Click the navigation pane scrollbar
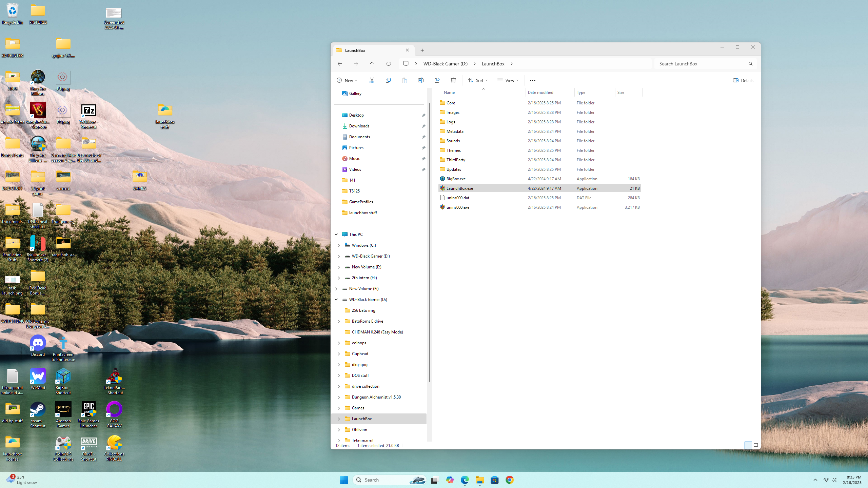The image size is (868, 488). [x=430, y=243]
